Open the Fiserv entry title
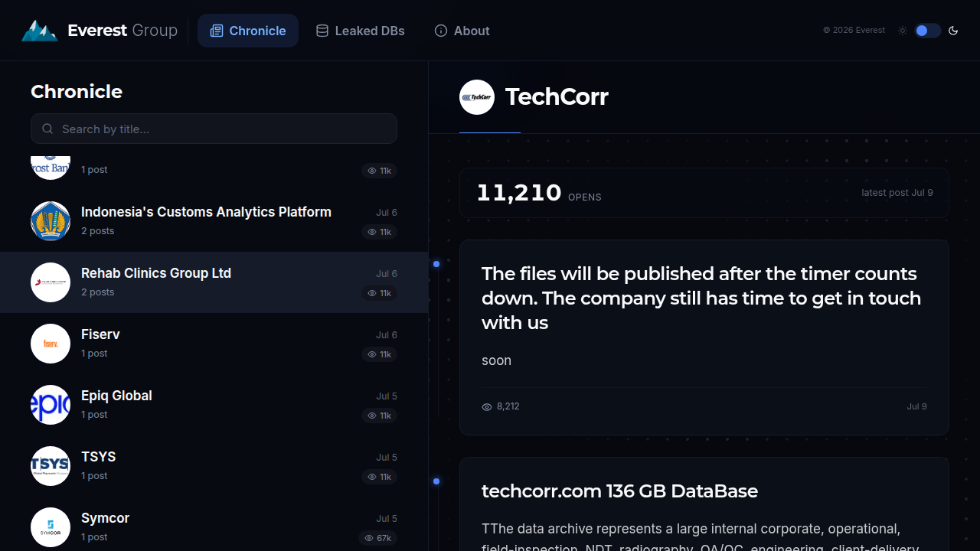 100,334
